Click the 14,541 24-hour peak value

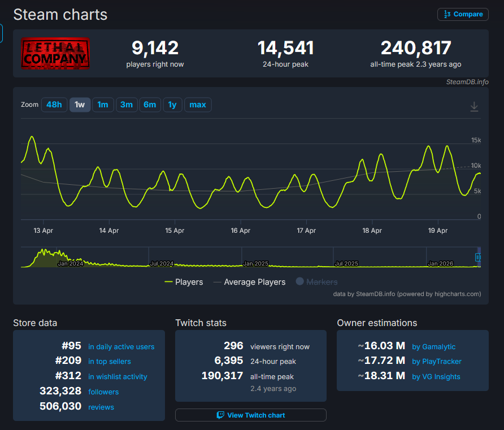click(285, 48)
